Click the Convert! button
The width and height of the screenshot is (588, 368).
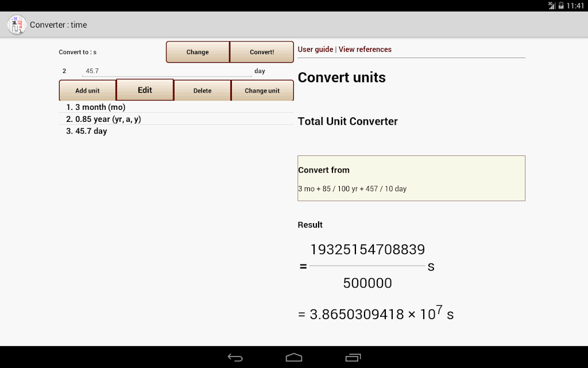point(262,52)
